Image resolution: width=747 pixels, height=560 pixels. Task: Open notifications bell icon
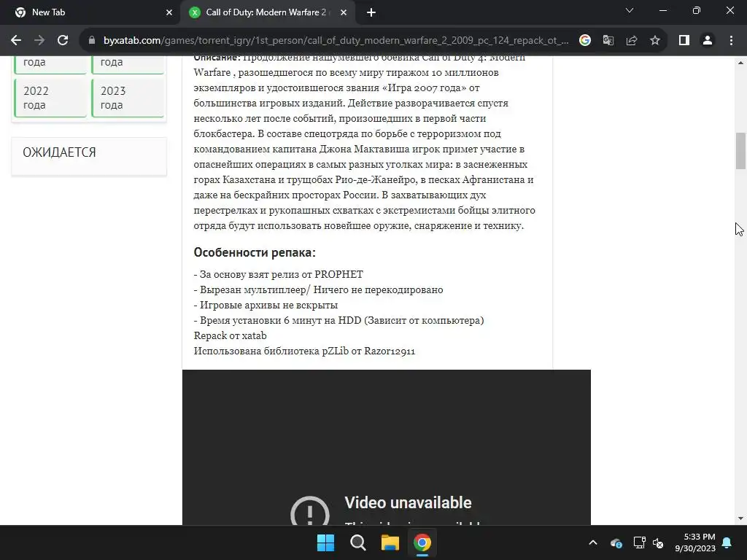(727, 542)
